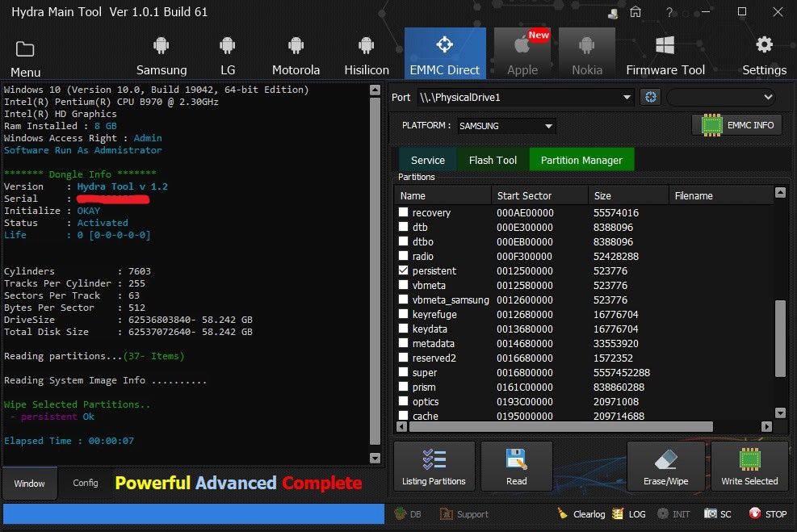Select the vbmeta_samsung partition name
This screenshot has height=532, width=797.
point(451,300)
